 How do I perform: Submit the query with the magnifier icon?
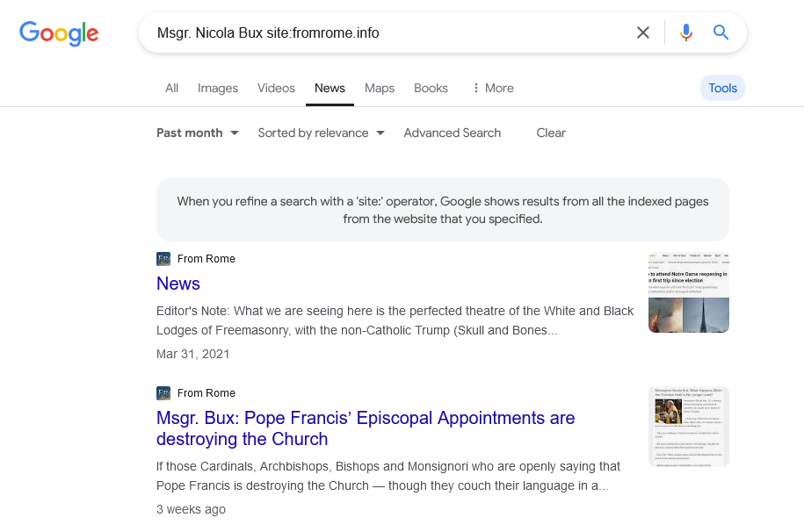click(x=721, y=32)
